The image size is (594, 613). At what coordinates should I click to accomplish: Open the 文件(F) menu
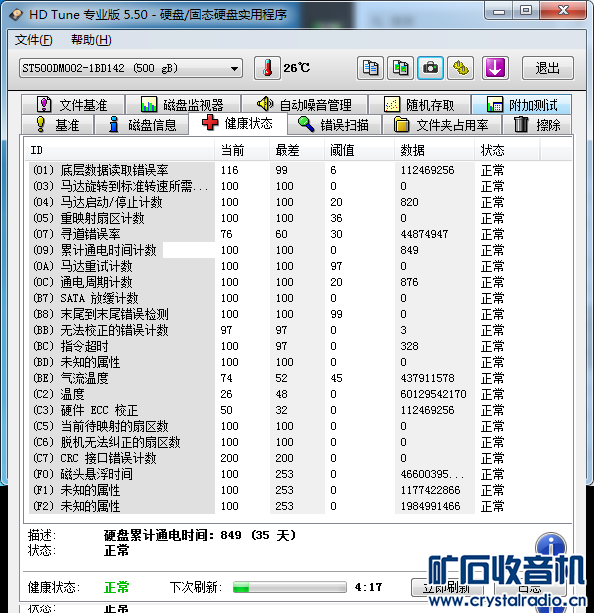click(x=34, y=40)
